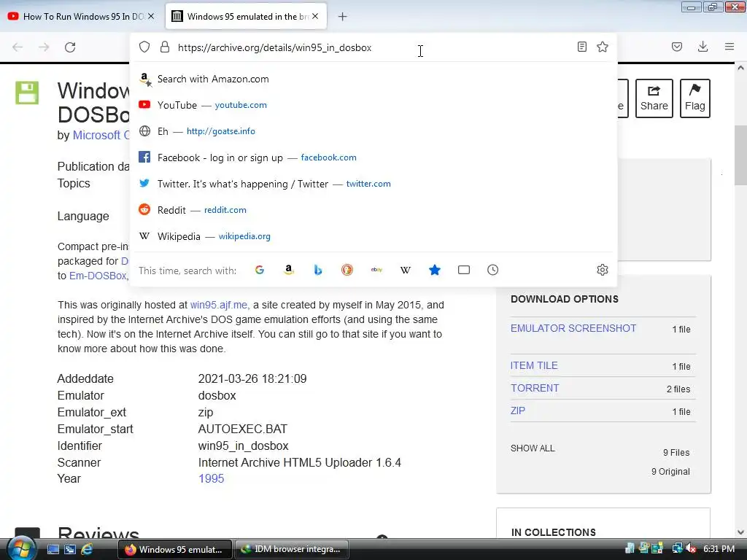Reload the current page

pyautogui.click(x=70, y=47)
